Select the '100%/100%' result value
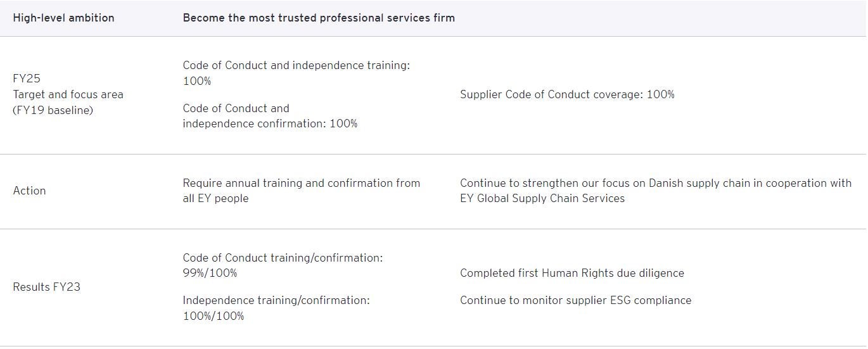Image resolution: width=868 pixels, height=349 pixels. (213, 315)
